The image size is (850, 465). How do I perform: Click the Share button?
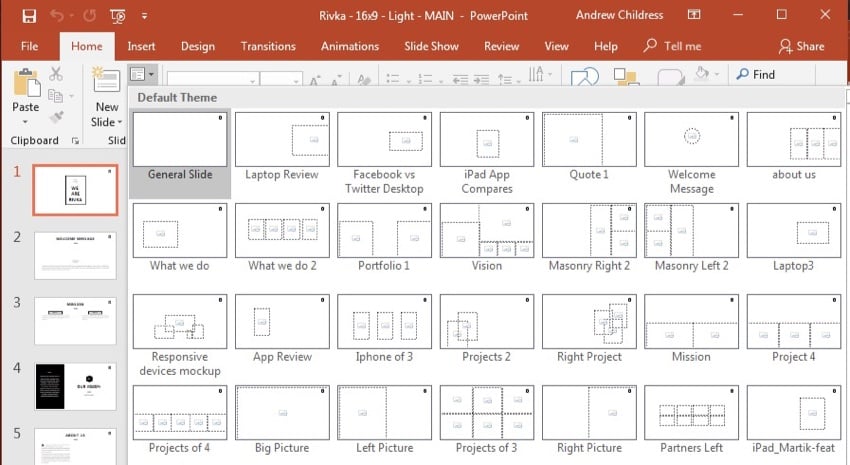tap(801, 47)
